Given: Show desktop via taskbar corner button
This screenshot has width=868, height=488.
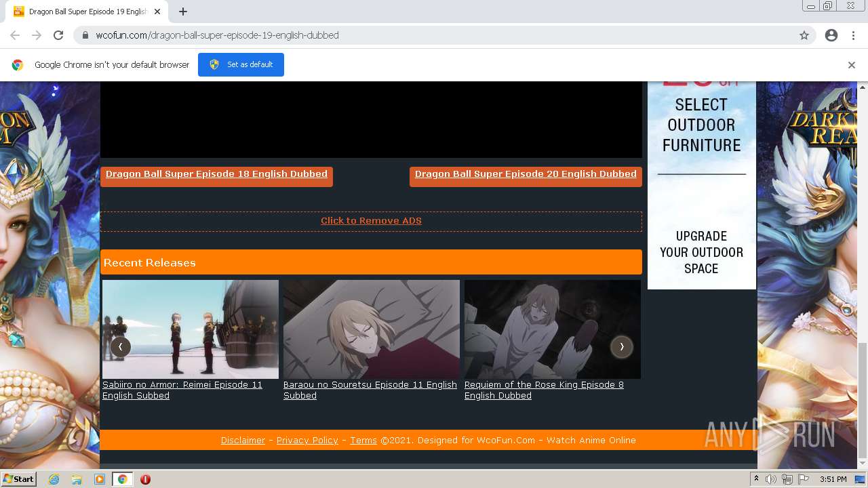Looking at the screenshot, I should click(x=861, y=479).
